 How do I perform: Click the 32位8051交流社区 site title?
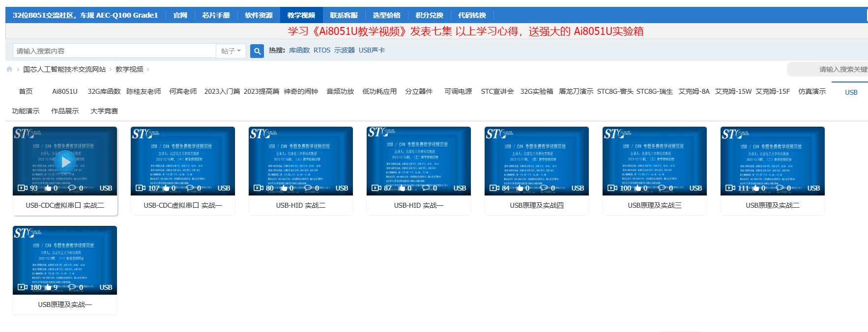[x=86, y=15]
